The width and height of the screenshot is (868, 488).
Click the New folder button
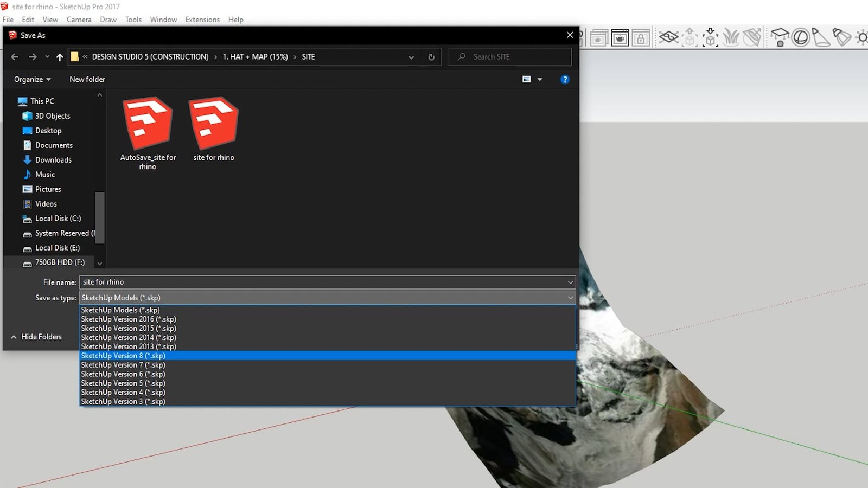87,79
